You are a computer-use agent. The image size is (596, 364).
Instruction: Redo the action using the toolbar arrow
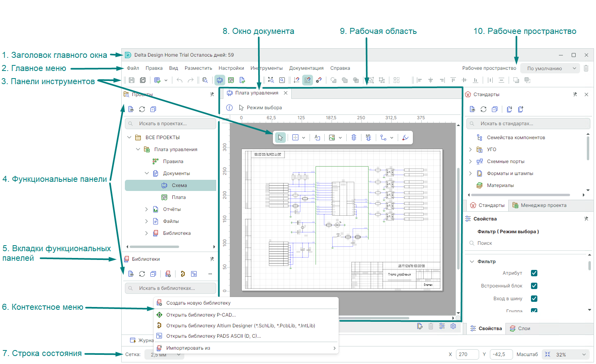191,80
